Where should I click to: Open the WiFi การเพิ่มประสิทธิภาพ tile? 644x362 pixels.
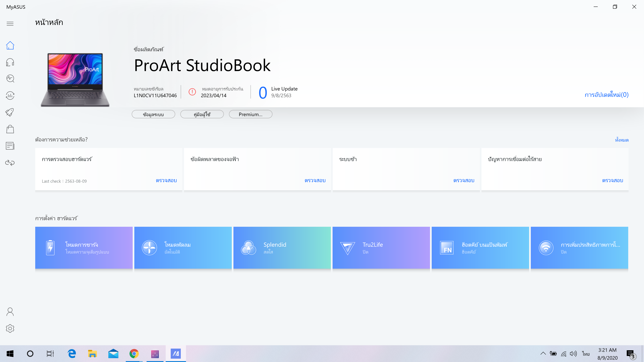[579, 248]
